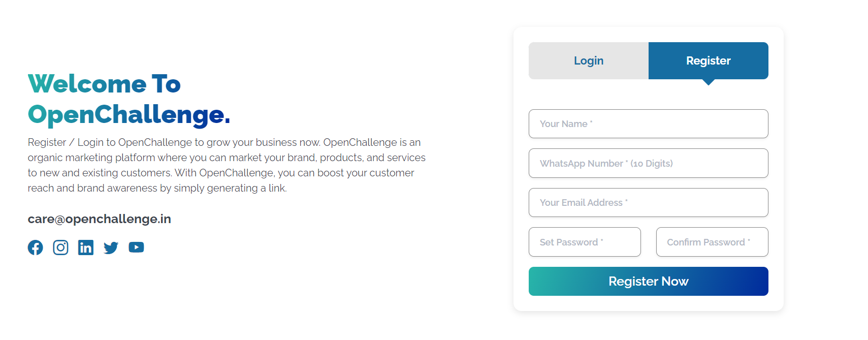Focus the Confirm Password field
Image resolution: width=868 pixels, height=340 pixels.
point(712,242)
